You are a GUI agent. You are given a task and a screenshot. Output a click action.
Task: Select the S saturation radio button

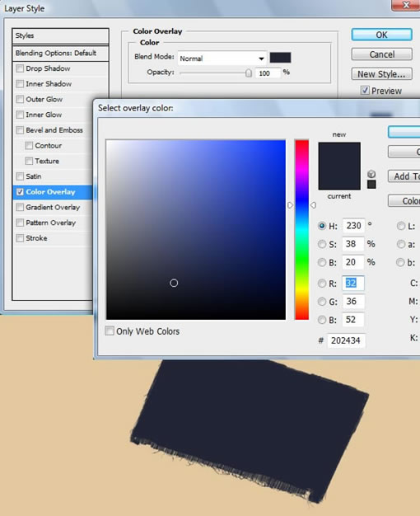coord(322,244)
